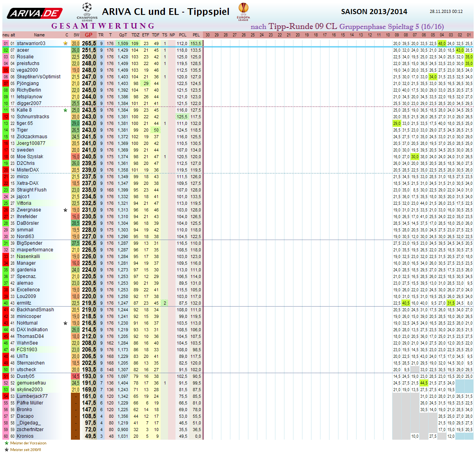Click the player name RichyBerlin

pos(29,90)
